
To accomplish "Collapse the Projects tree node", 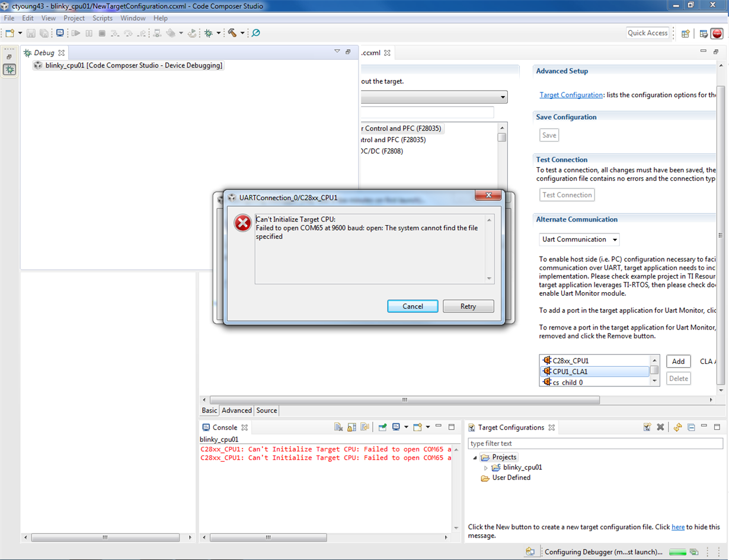I will (475, 457).
